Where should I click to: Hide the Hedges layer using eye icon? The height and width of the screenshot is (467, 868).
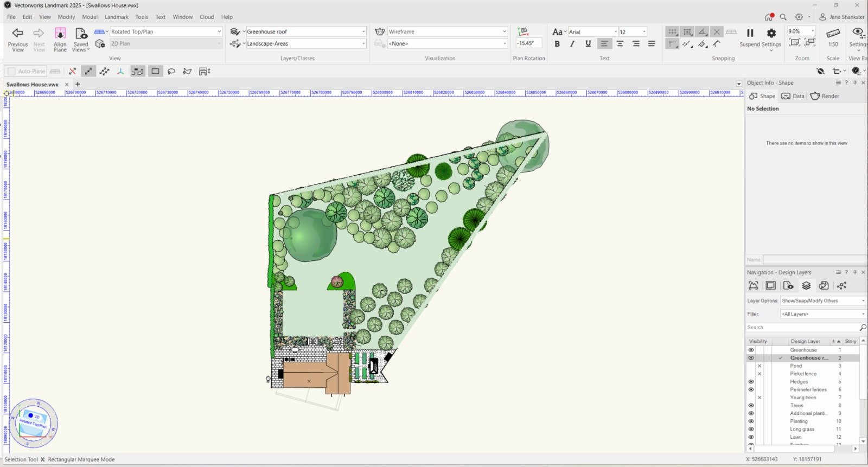coord(751,382)
